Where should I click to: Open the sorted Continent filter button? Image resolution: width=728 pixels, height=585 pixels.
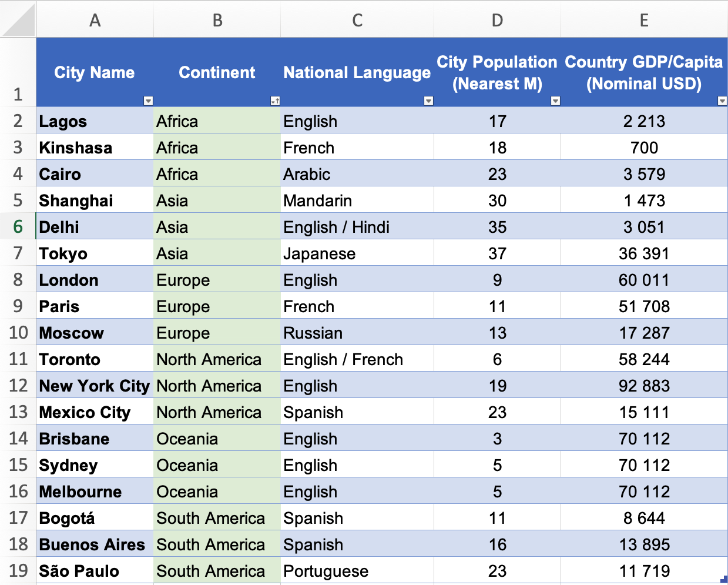click(275, 101)
